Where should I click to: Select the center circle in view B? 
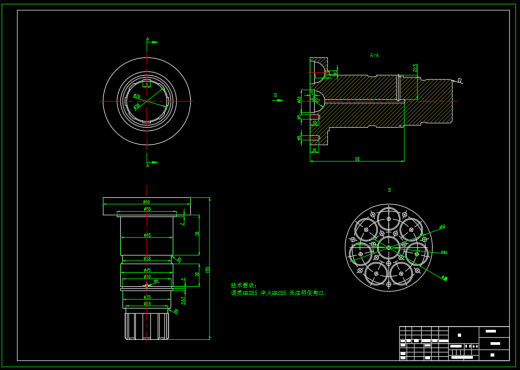click(x=389, y=248)
